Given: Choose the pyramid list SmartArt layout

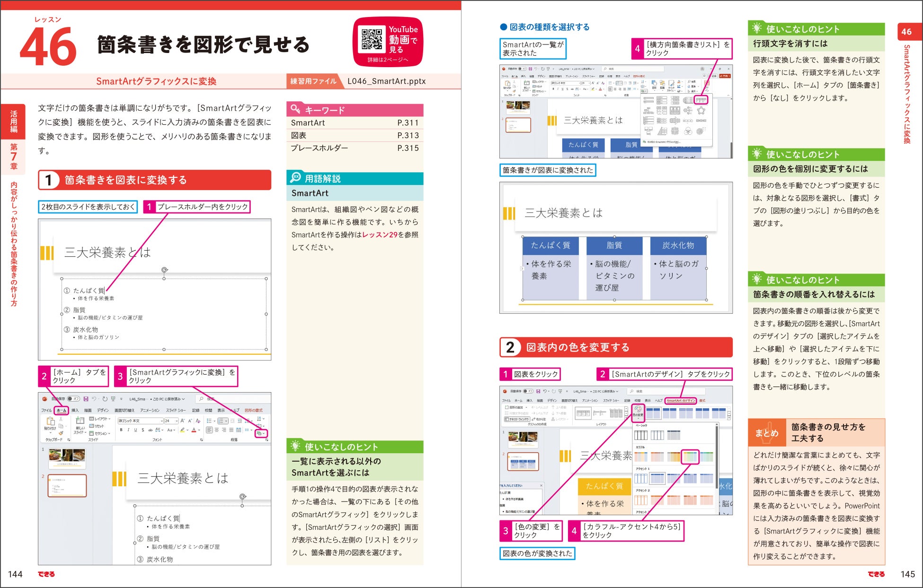Looking at the screenshot, I should pos(662,131).
